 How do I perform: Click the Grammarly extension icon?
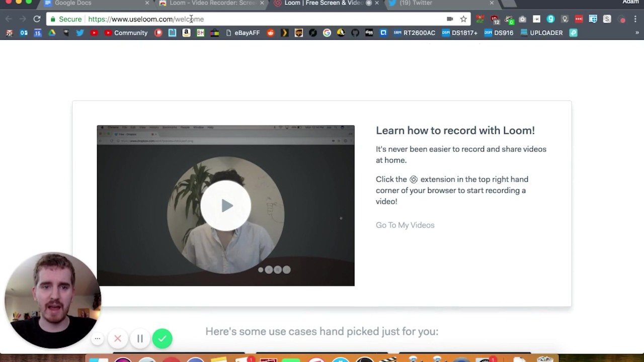pos(550,19)
